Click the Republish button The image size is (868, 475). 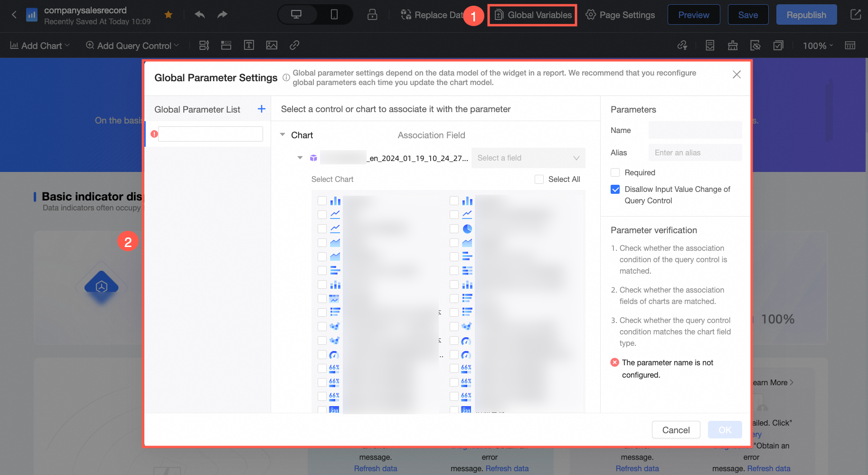806,15
